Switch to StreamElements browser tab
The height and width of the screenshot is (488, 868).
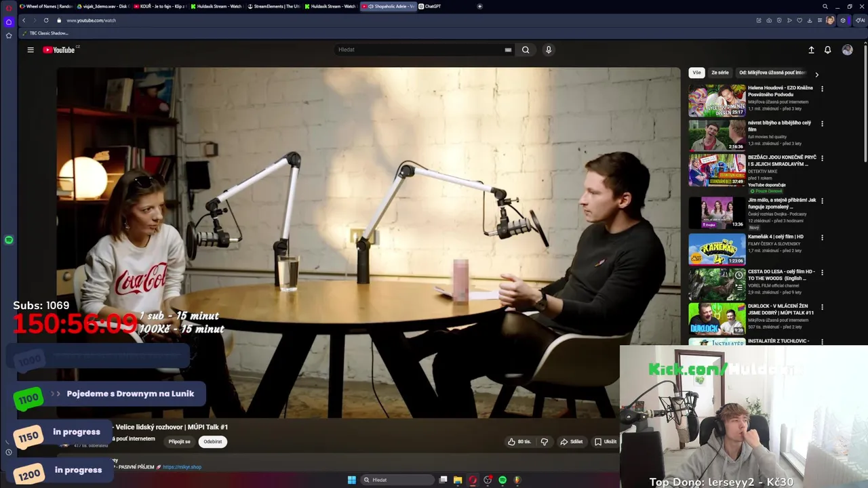(274, 6)
